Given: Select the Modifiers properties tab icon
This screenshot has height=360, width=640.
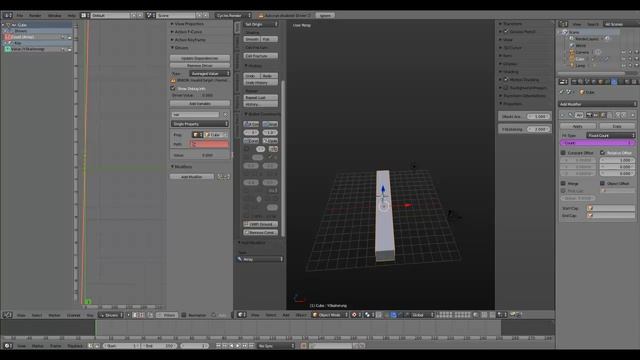Looking at the screenshot, I should (614, 82).
